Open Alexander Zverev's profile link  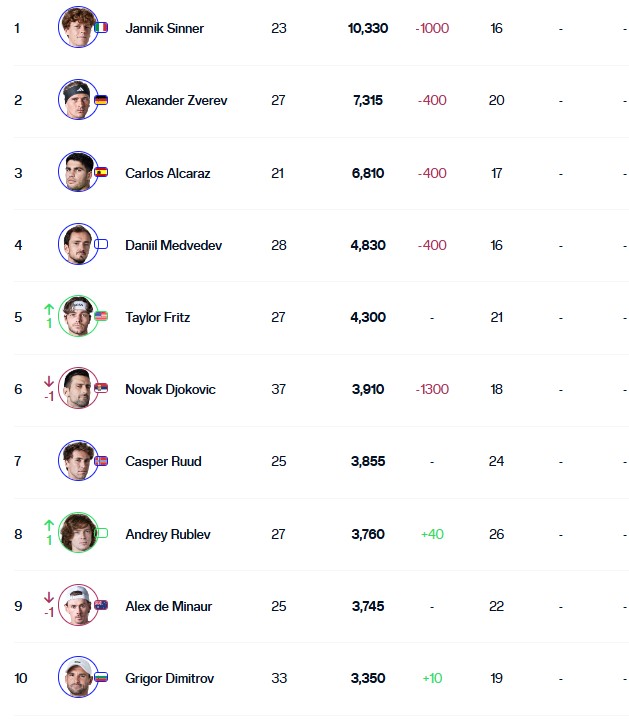(x=176, y=100)
